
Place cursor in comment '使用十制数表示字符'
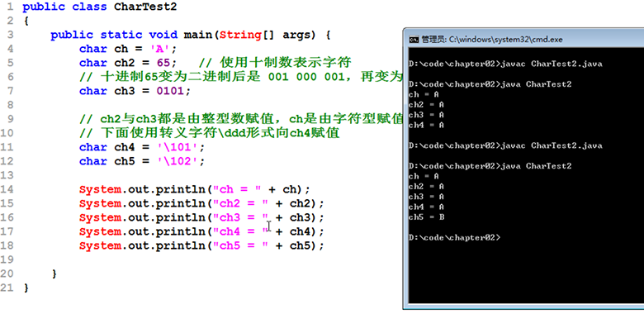(286, 63)
